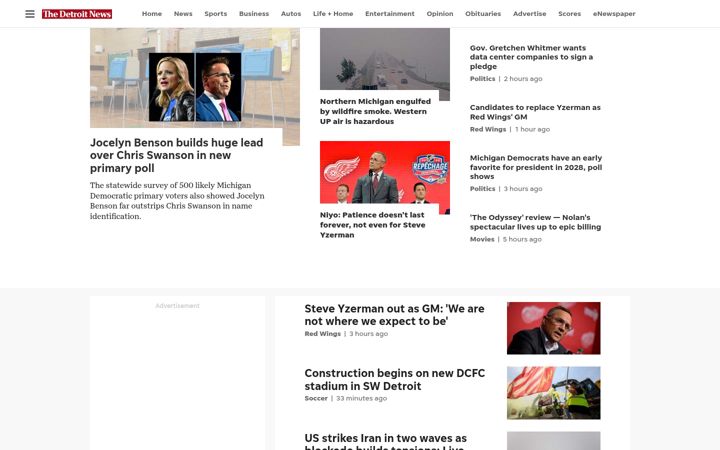The image size is (720, 450).
Task: Open DCFC stadium construction thumbnail
Action: tap(553, 393)
